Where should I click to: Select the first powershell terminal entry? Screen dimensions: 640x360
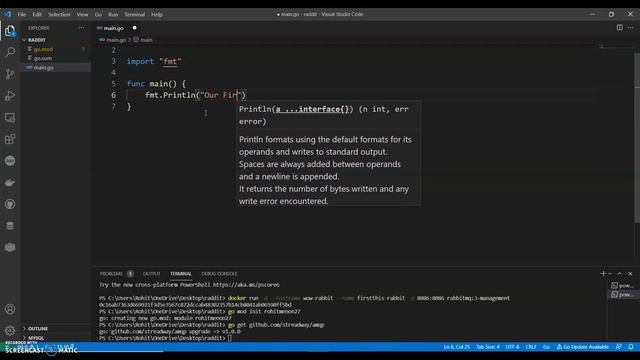tap(622, 285)
